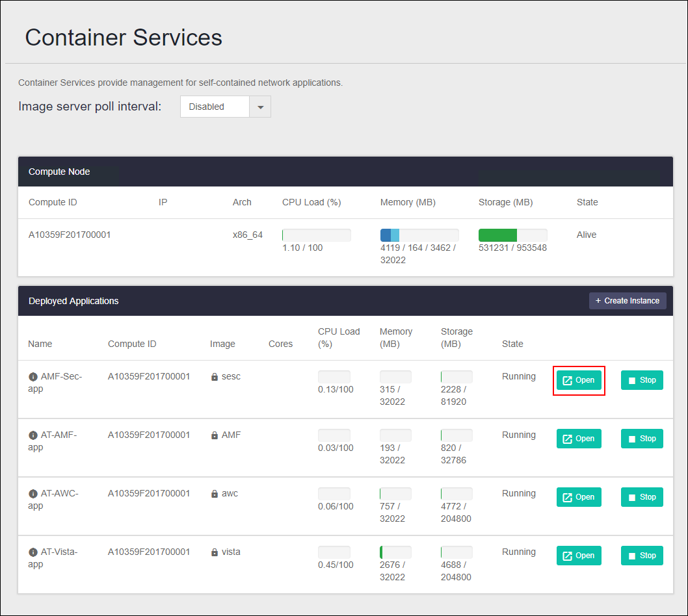688x616 pixels.
Task: Click info icon beside AMF-Sec-app
Action: pos(33,377)
